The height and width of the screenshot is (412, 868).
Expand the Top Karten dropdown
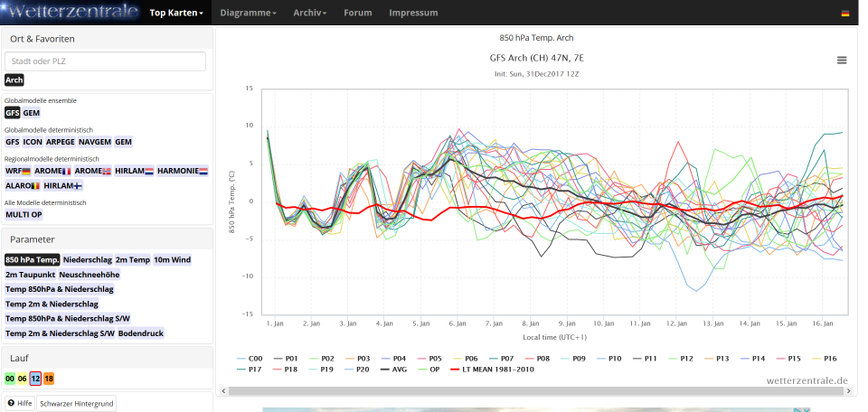pos(176,14)
